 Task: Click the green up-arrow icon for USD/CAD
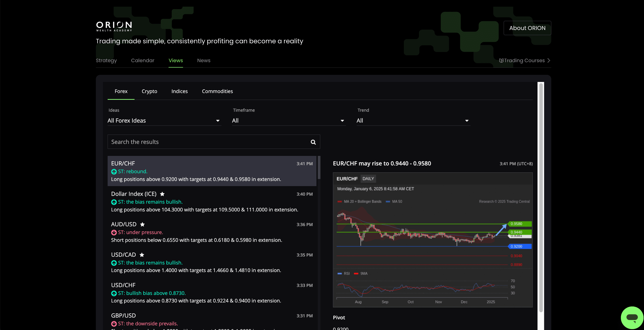click(x=114, y=263)
